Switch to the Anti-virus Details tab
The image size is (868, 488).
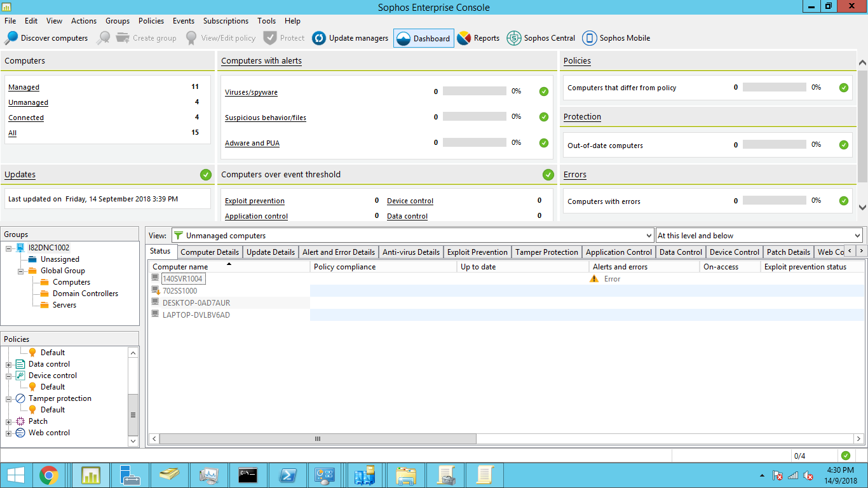(411, 252)
